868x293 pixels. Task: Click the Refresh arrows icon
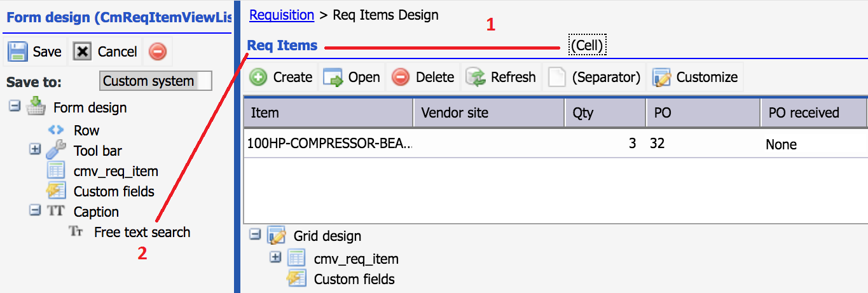coord(475,78)
